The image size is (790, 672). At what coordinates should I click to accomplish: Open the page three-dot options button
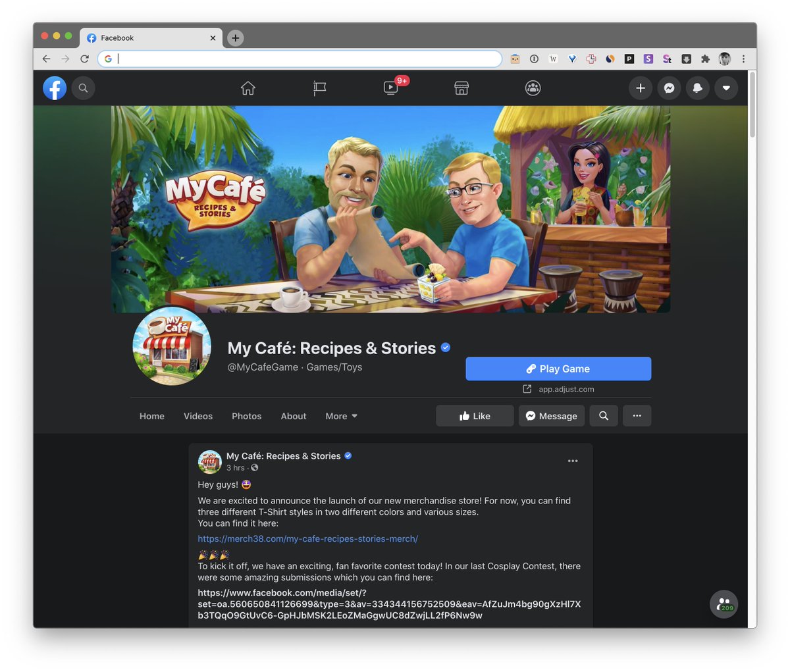(637, 416)
